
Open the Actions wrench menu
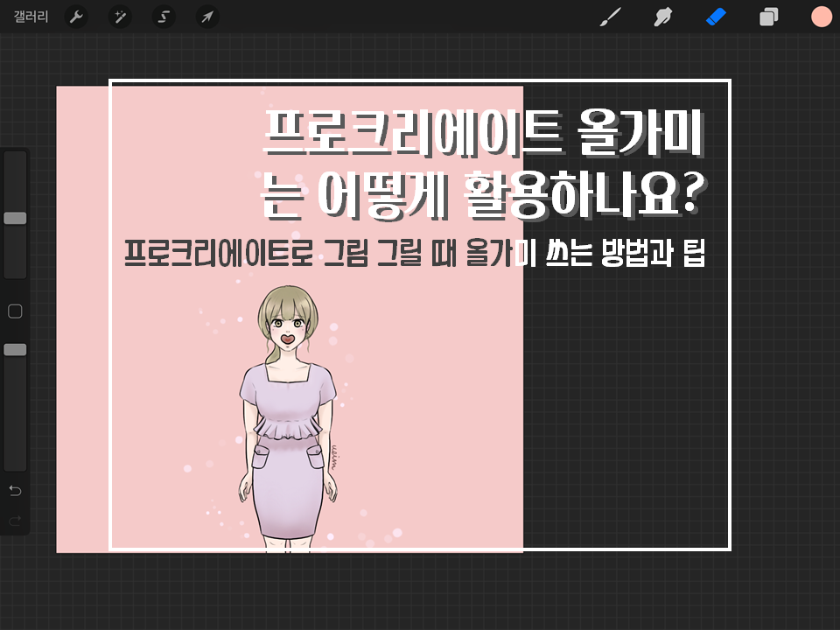coord(76,17)
